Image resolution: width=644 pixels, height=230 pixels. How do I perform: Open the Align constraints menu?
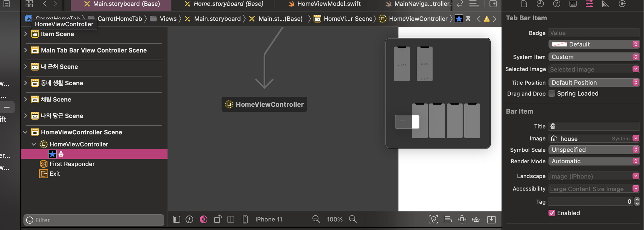click(x=448, y=219)
